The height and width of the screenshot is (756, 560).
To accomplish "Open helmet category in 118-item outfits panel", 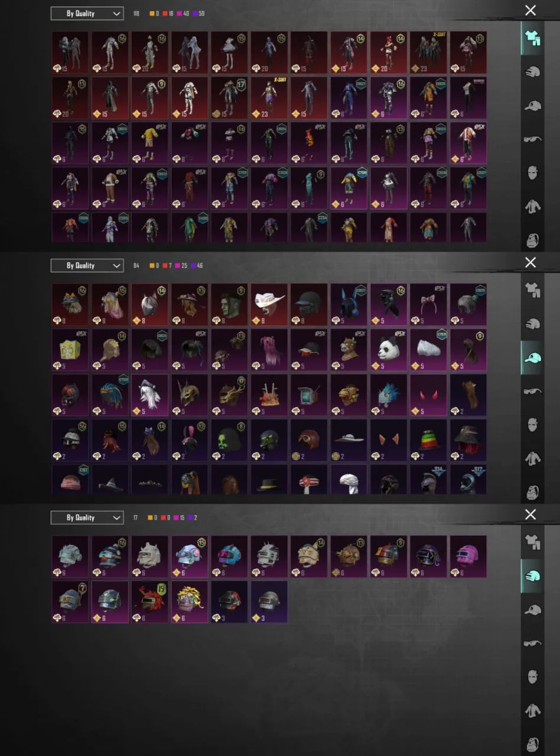I will [x=532, y=72].
